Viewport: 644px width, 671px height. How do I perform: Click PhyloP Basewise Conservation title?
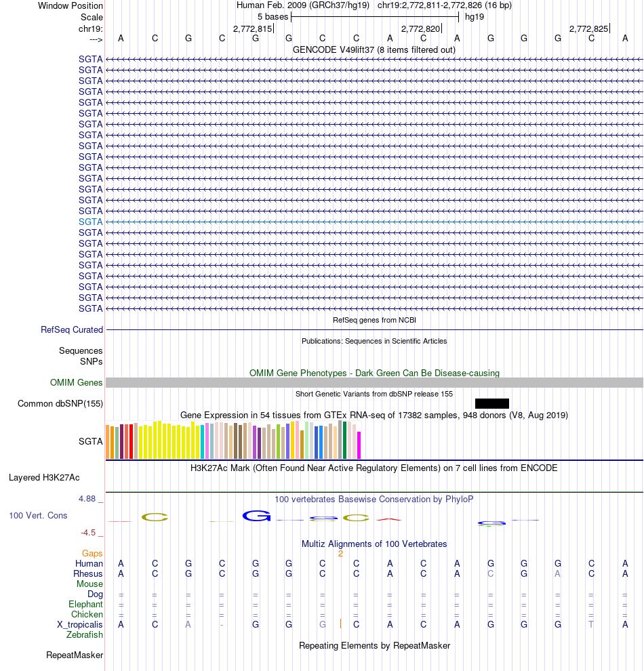click(x=374, y=499)
